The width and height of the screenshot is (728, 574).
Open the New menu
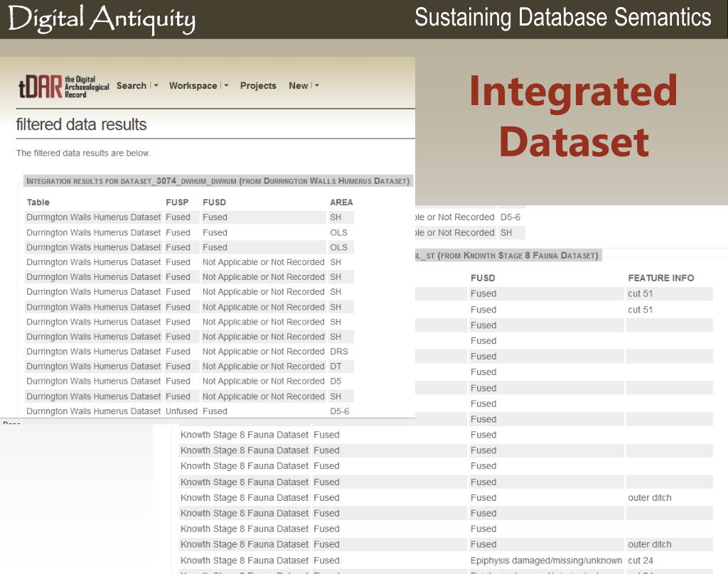coord(299,86)
